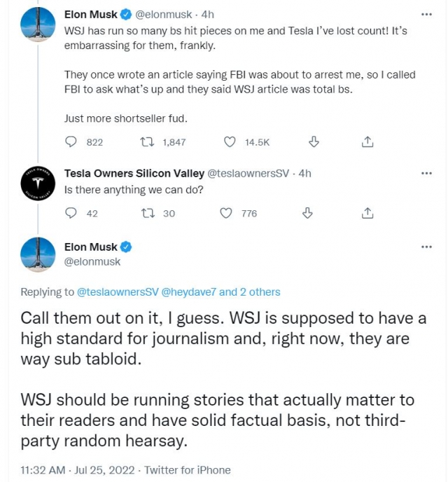Open more options on the main Elon Musk reply
Screen dimensions: 448x482
click(426, 247)
